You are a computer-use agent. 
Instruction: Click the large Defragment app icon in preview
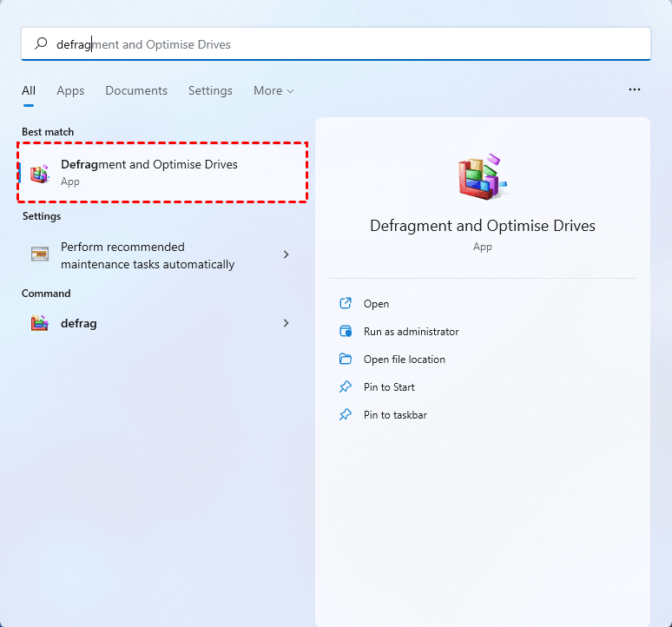point(483,176)
